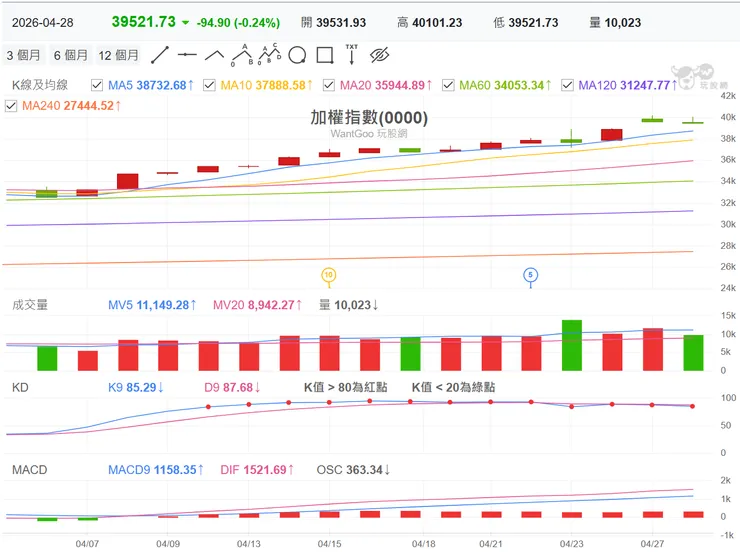Click the K線及均線 section label
The width and height of the screenshot is (740, 552).
click(40, 85)
